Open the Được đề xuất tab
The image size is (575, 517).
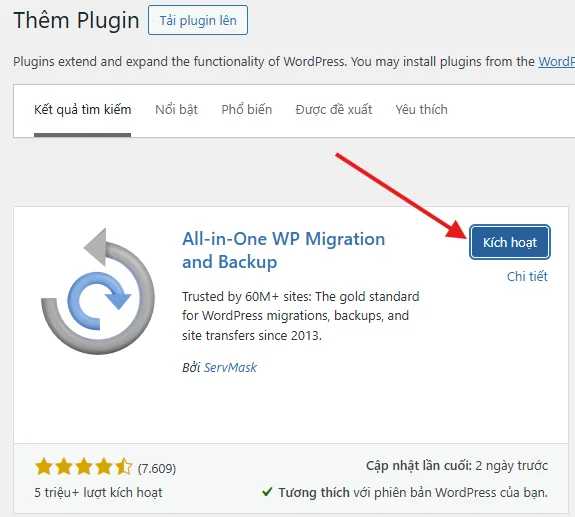tap(334, 110)
